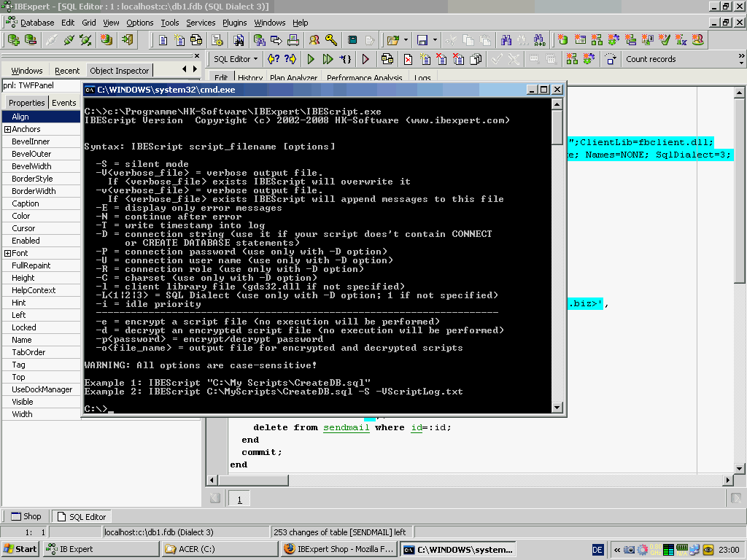The width and height of the screenshot is (747, 560).
Task: Switch to the Plan Analyzer tab
Action: pyautogui.click(x=293, y=77)
